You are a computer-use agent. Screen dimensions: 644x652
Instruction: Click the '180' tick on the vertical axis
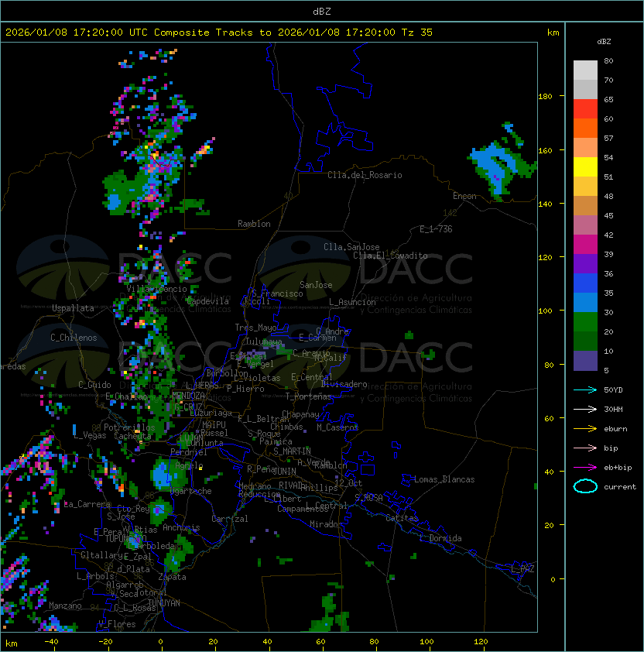click(x=545, y=97)
